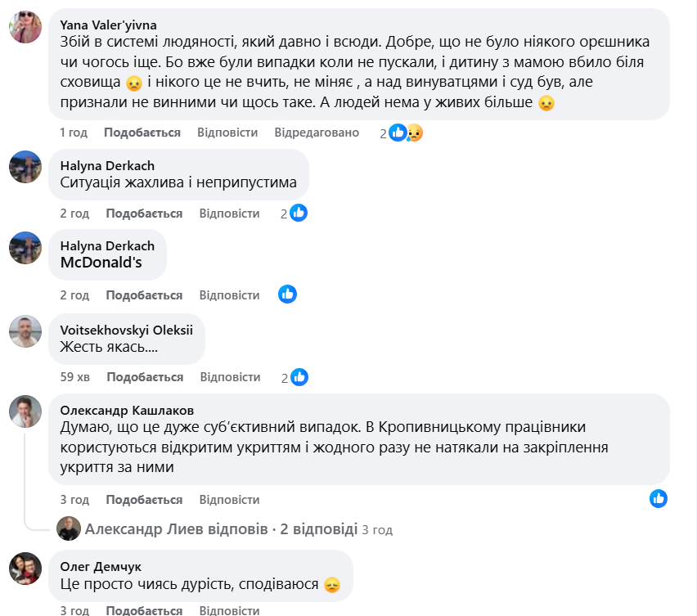The width and height of the screenshot is (697, 616).
Task: Reply to the McDonald's comment
Action: (229, 295)
